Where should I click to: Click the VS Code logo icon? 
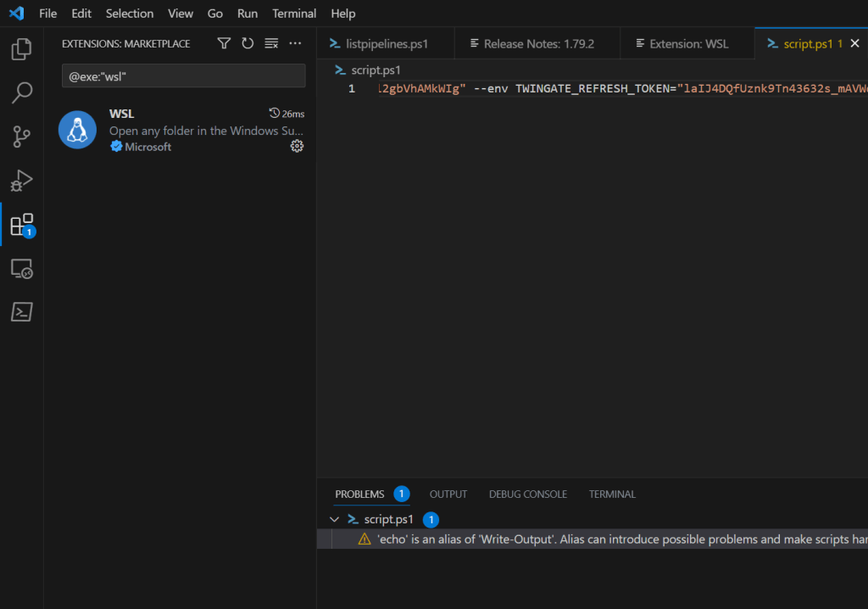click(17, 14)
